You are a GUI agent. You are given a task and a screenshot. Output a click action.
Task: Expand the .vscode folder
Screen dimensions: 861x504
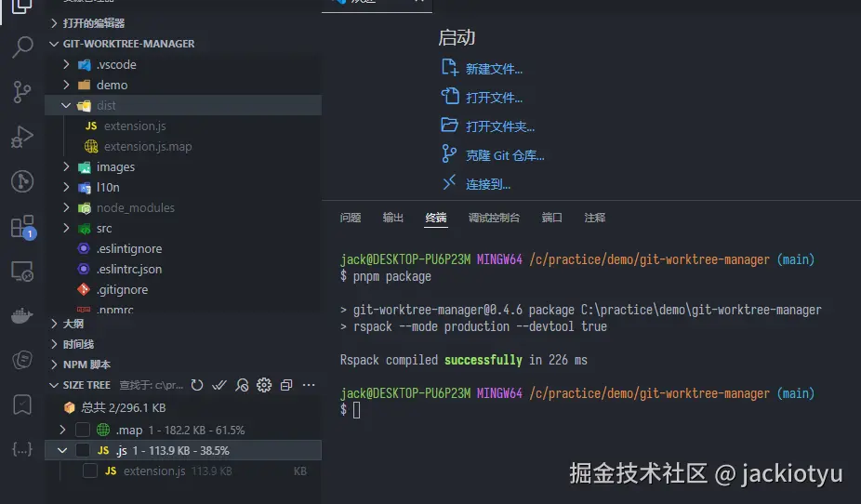point(66,64)
